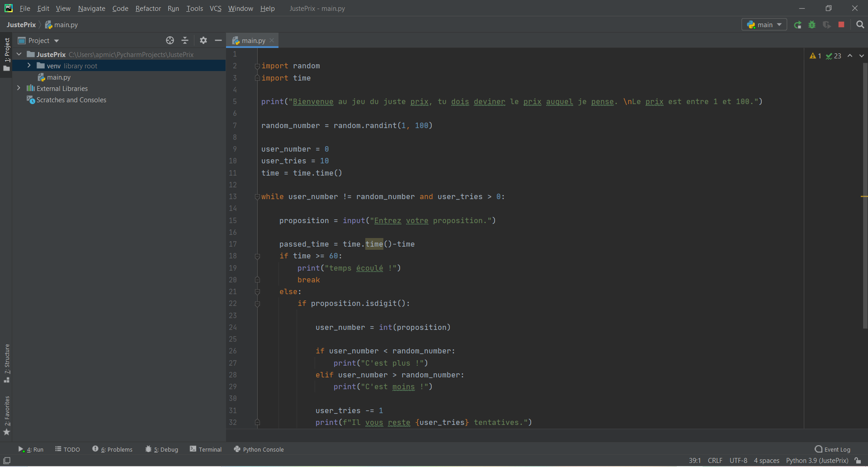Toggle the Favorites side tab
The width and height of the screenshot is (868, 467).
7,415
